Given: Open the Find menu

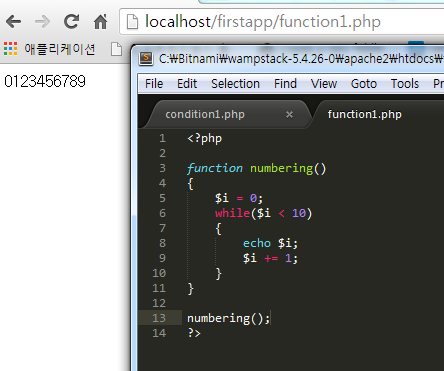Looking at the screenshot, I should [285, 84].
